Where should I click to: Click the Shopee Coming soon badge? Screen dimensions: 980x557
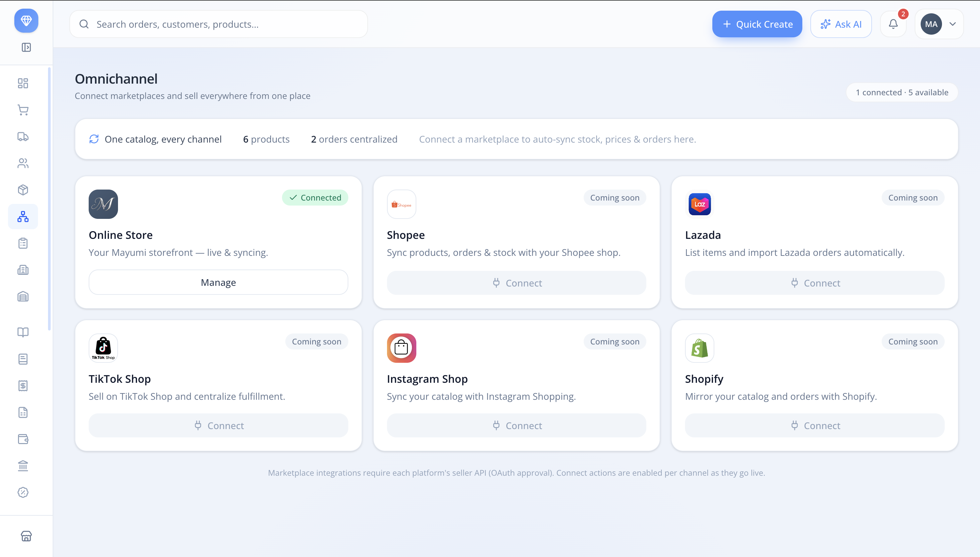point(615,198)
